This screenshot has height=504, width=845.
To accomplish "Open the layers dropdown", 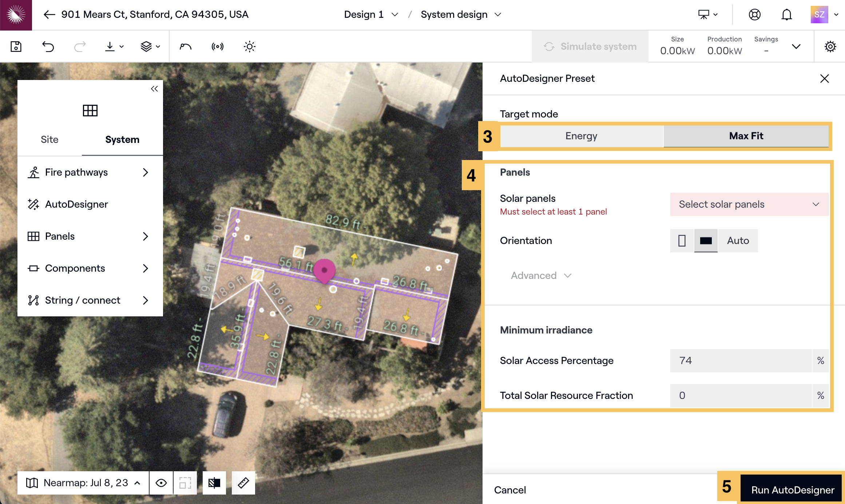I will (150, 47).
